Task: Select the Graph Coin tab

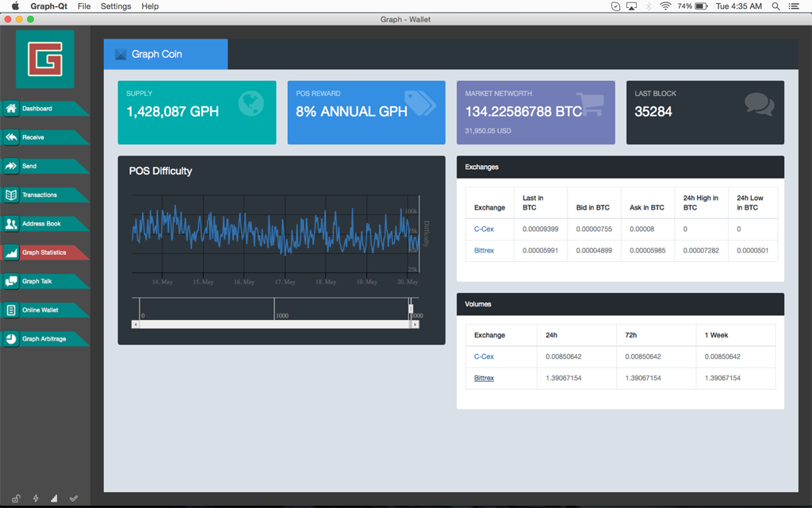Action: pos(165,54)
